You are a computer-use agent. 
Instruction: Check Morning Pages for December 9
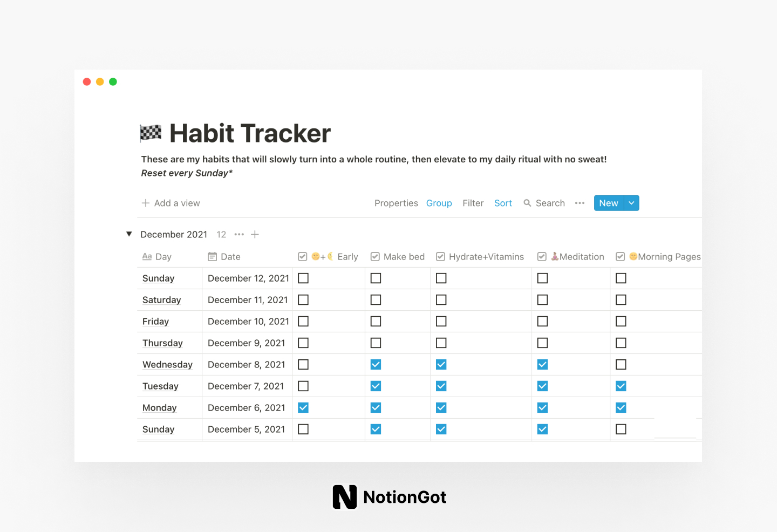[621, 343]
